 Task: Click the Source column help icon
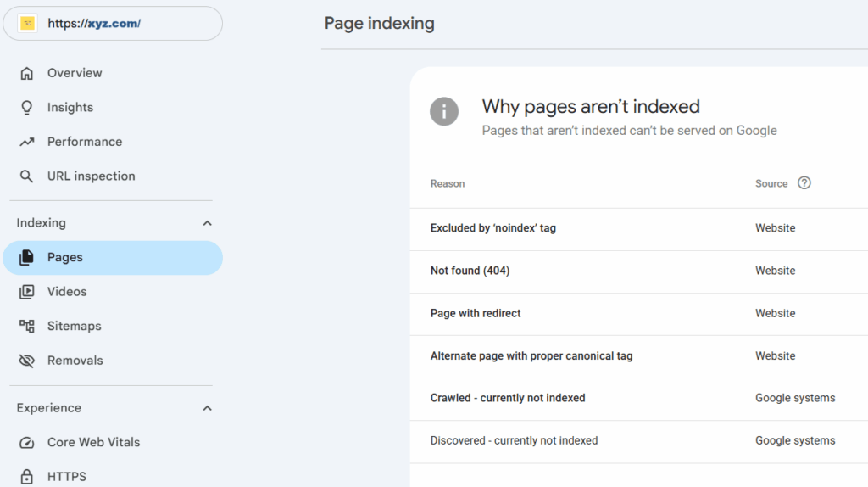tap(804, 182)
